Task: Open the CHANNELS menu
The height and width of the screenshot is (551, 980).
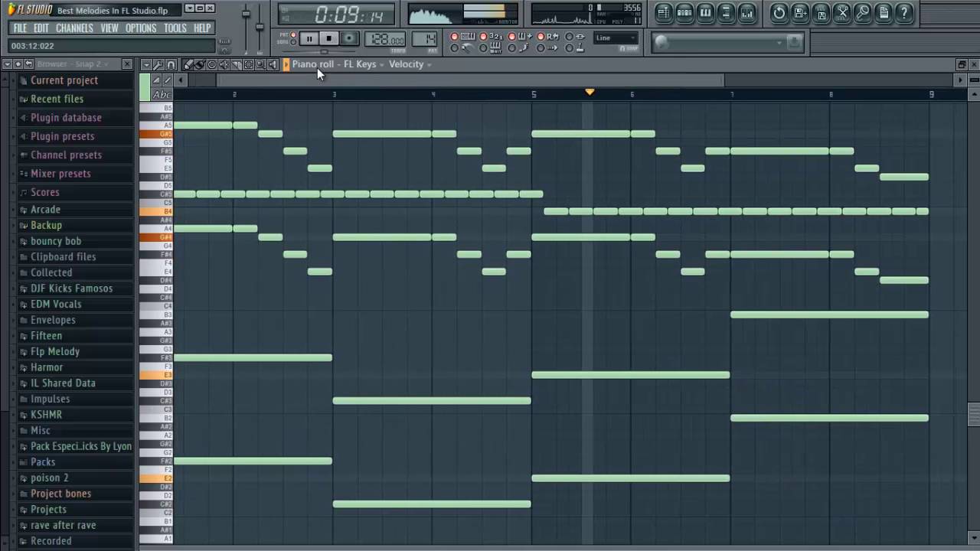Action: pyautogui.click(x=74, y=28)
